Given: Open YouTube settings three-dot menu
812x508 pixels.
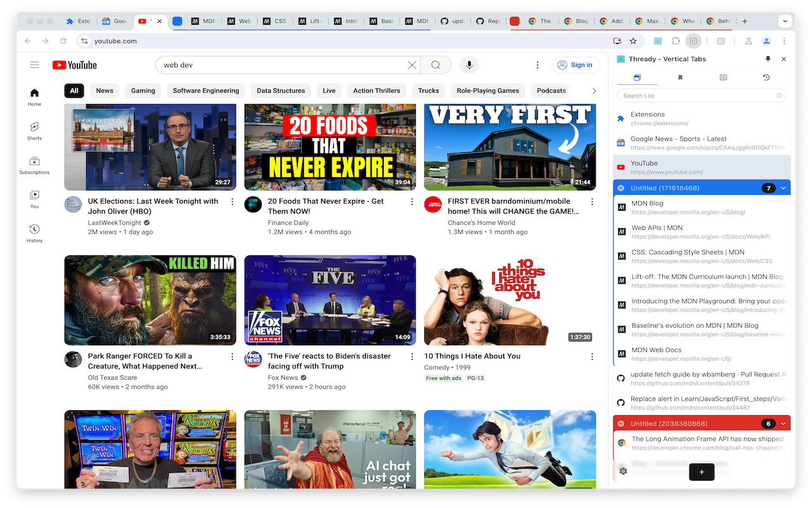Looking at the screenshot, I should click(537, 65).
